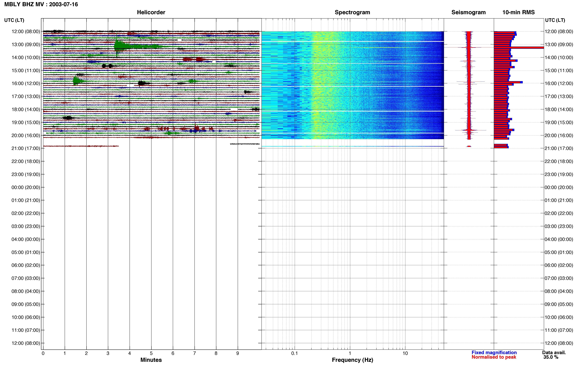
Task: Click the 10:00 (06:00) label on the RMS axis
Action: [559, 317]
